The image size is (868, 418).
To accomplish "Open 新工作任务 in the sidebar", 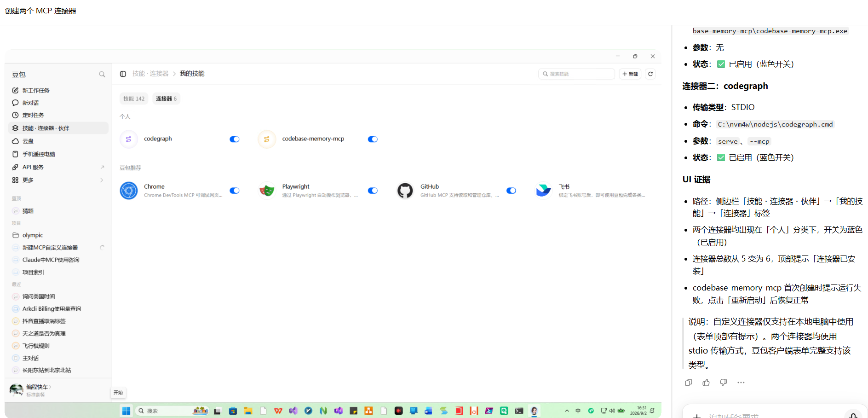I will [x=58, y=90].
